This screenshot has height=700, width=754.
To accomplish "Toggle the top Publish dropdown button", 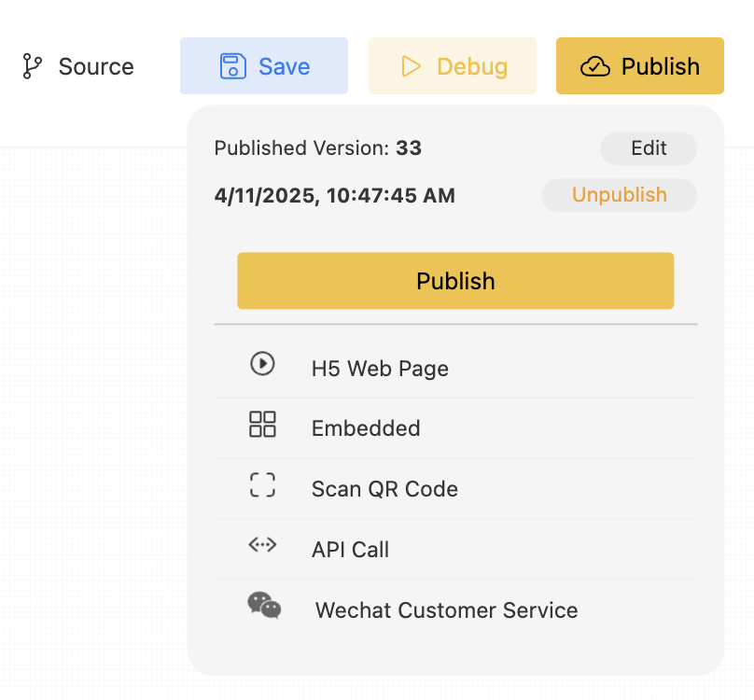I will pos(640,66).
